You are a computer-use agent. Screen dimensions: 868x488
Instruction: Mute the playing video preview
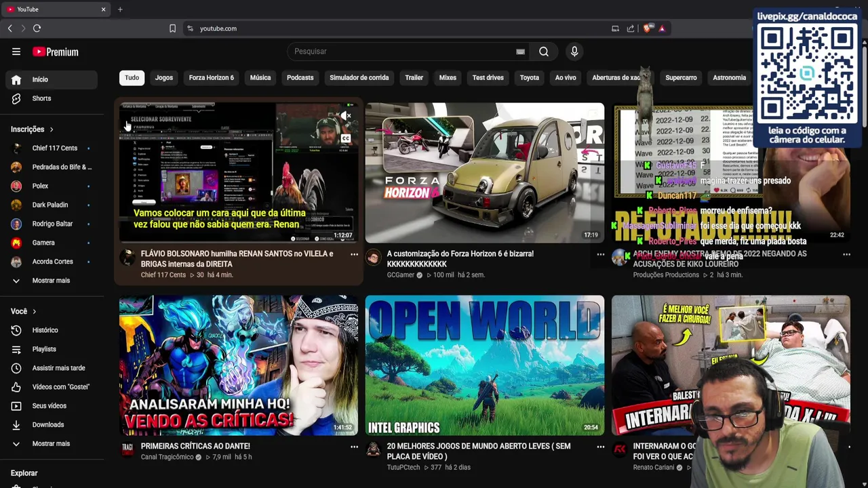coord(345,116)
